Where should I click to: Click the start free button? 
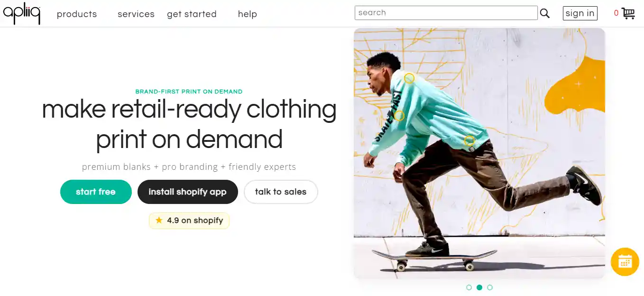click(x=96, y=192)
